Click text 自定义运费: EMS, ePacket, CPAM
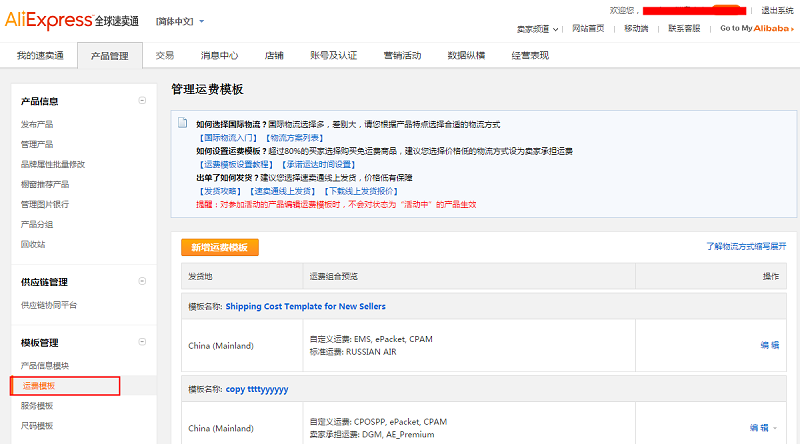This screenshot has height=444, width=800. coord(371,339)
